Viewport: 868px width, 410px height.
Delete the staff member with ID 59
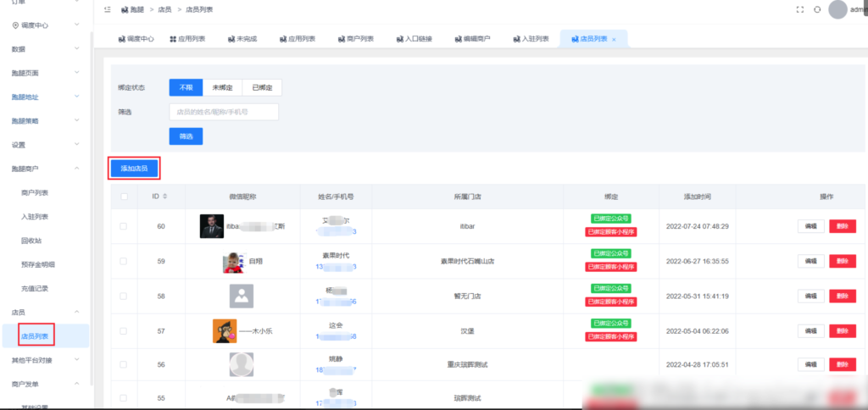(x=842, y=261)
